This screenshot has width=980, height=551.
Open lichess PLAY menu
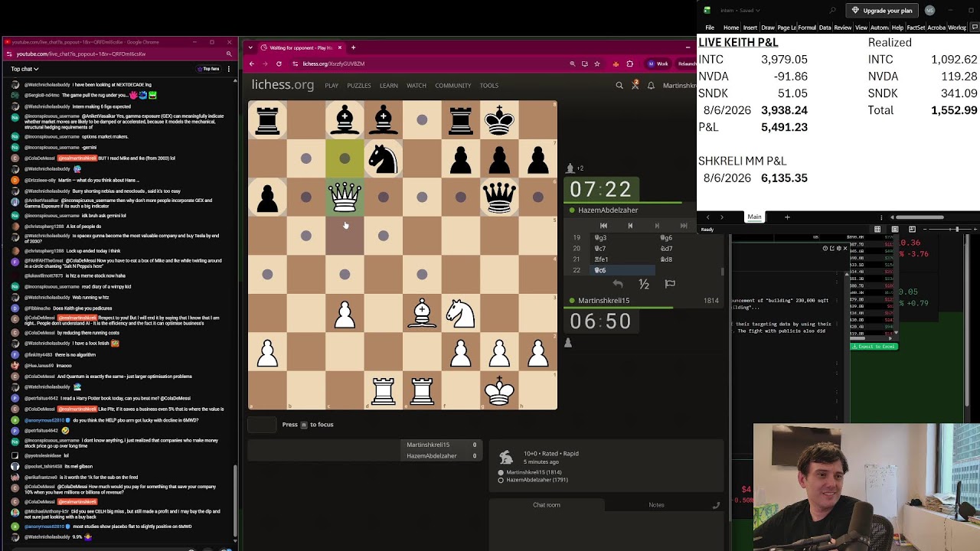click(332, 86)
